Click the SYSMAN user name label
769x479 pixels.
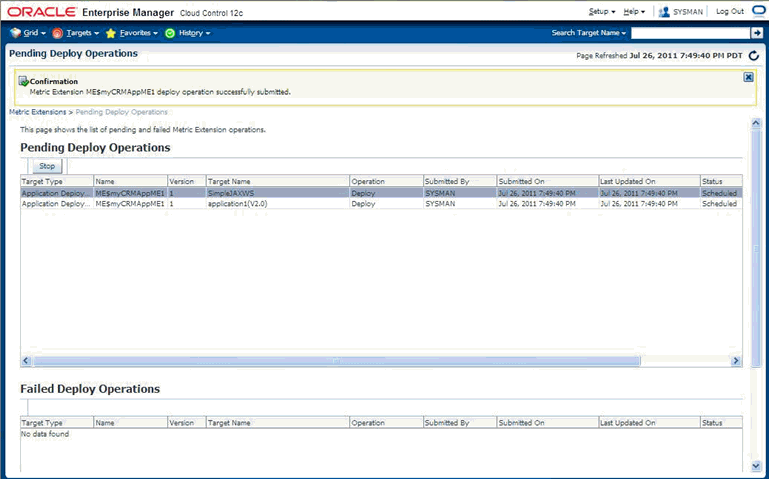688,11
